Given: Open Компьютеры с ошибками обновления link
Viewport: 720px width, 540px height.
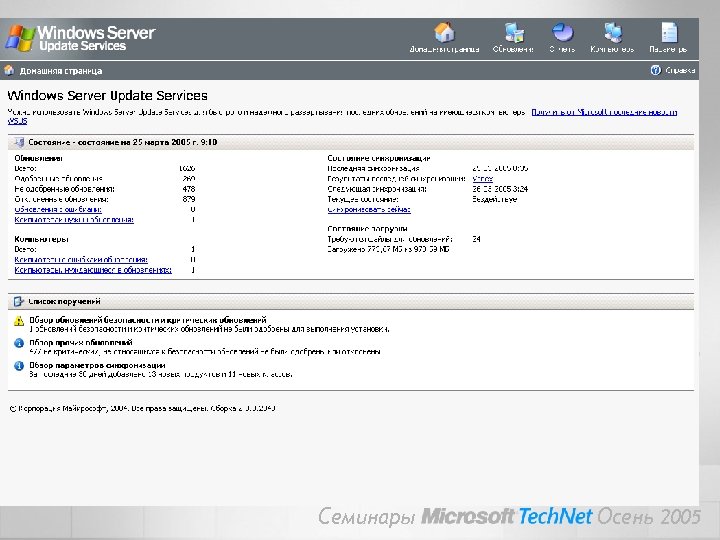Looking at the screenshot, I should tap(81, 260).
